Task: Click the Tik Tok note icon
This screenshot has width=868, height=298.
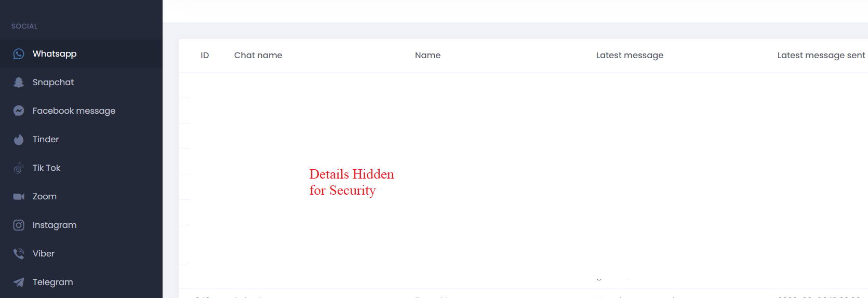Action: [x=19, y=168]
